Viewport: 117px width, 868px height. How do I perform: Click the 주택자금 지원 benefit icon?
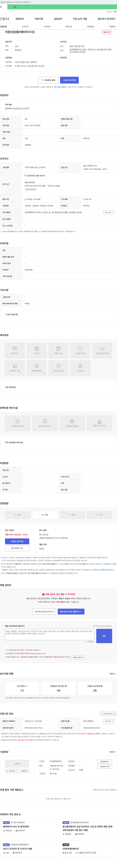15,368
